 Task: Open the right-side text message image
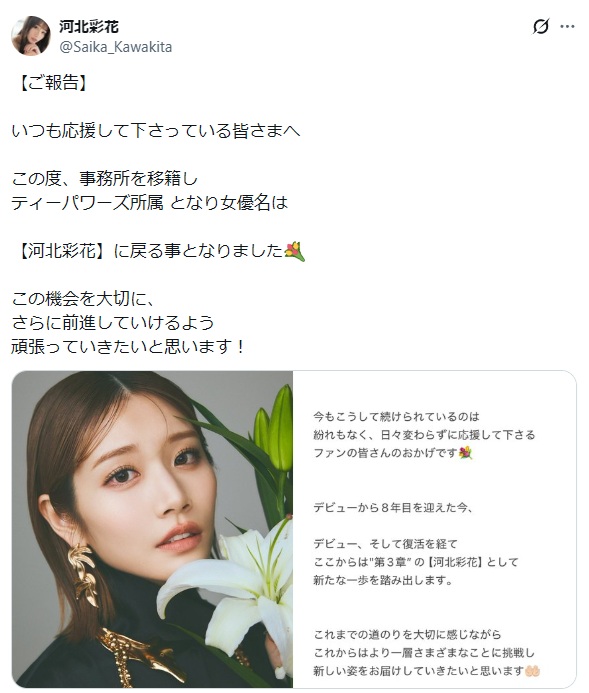tap(434, 529)
